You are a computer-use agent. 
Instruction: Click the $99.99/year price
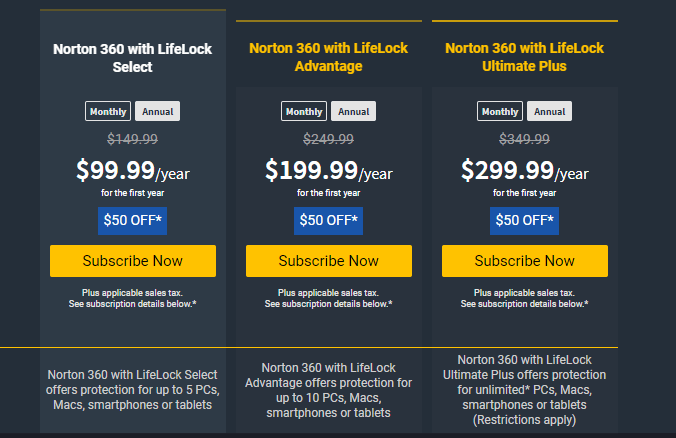(133, 171)
